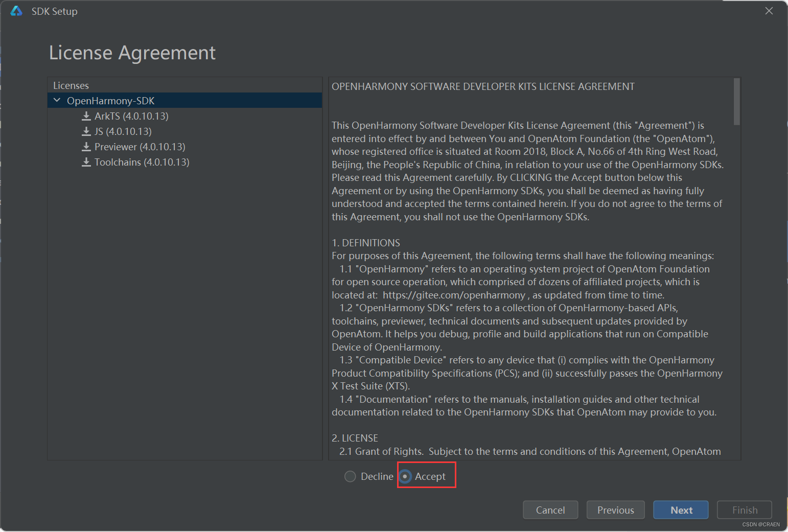Screen dimensions: 788x532
Task: Collapse the OpenHarmony-SDK tree node
Action: tap(57, 100)
